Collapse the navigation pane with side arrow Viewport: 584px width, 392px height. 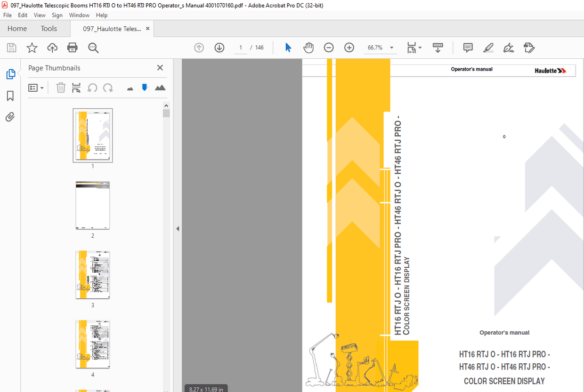[x=178, y=229]
